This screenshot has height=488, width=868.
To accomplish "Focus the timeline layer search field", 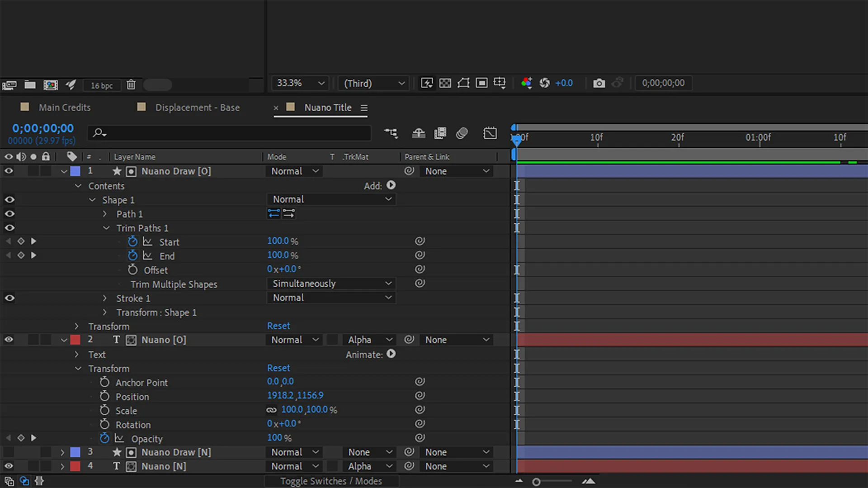I will pos(229,133).
